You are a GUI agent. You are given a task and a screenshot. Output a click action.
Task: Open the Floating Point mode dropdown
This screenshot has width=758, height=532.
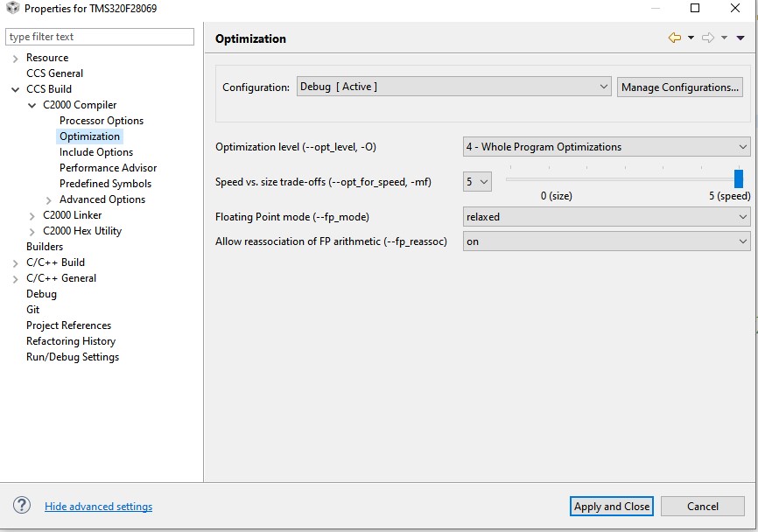[607, 217]
